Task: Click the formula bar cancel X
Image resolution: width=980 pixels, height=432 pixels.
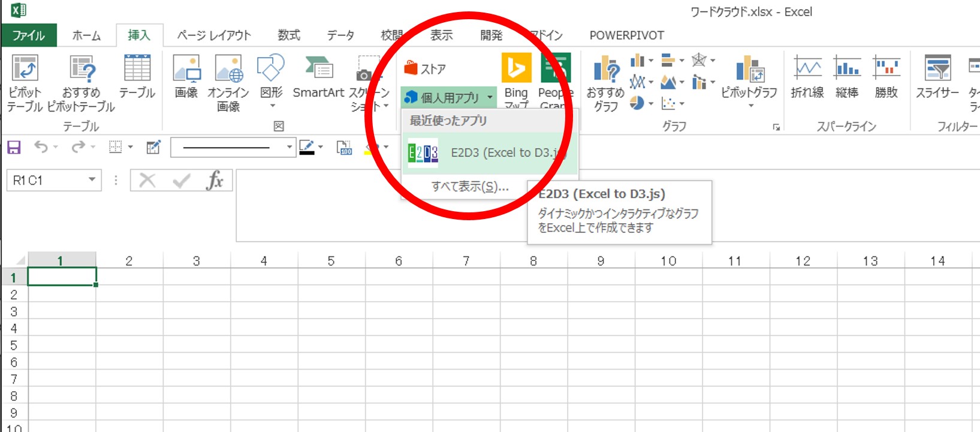Action: (147, 180)
